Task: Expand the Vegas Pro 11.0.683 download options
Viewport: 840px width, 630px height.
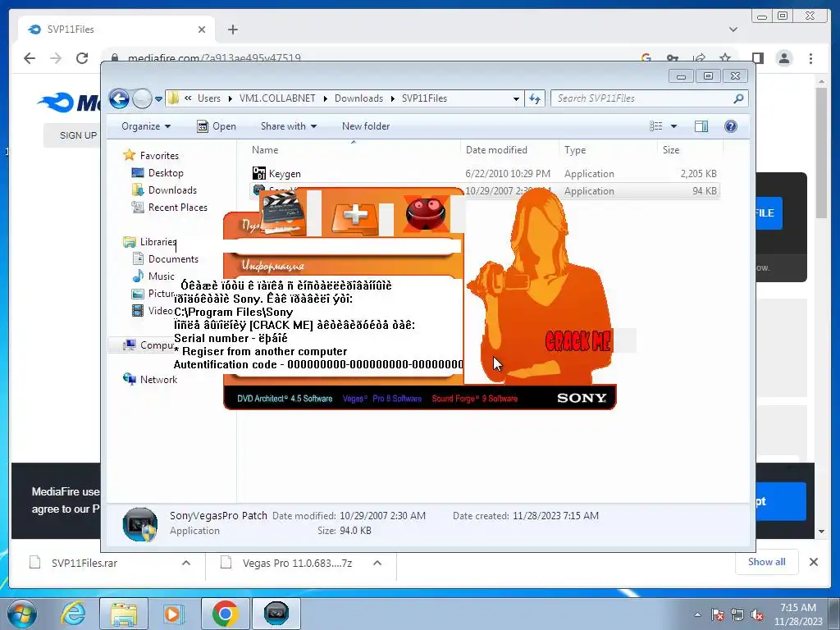Action: click(x=377, y=563)
